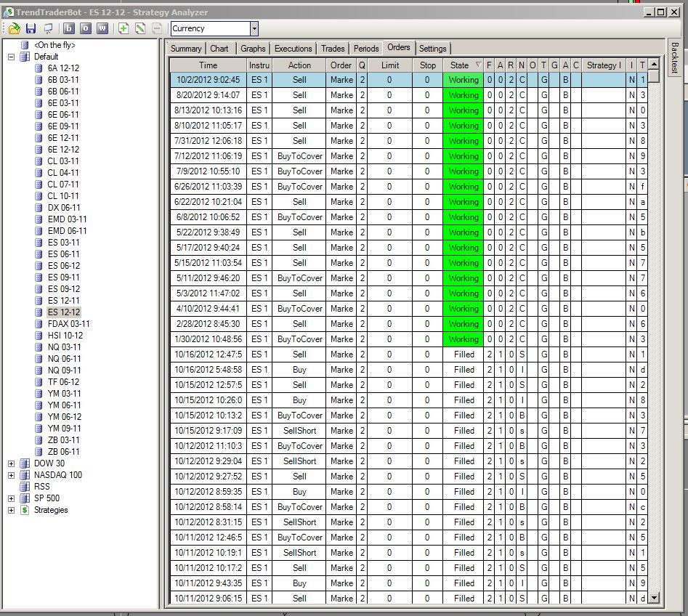Click the save floppy disk icon
Screen dimensions: 688x616
click(31, 28)
